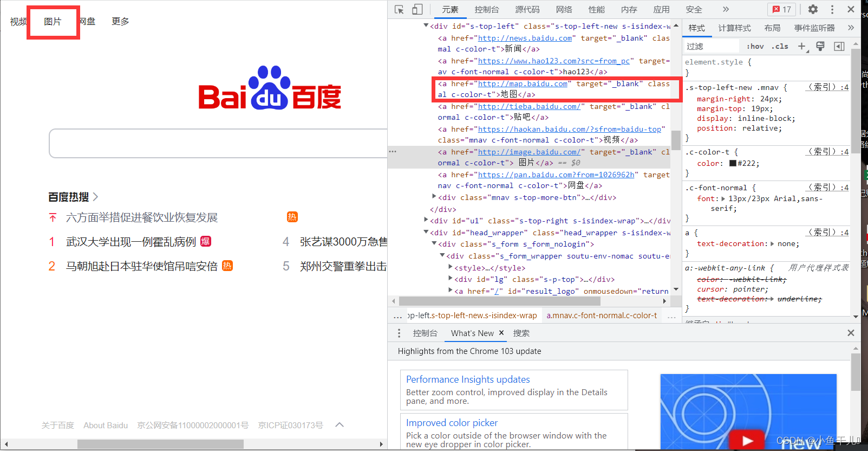Toggle .cls element classes panel
Image resolution: width=868 pixels, height=451 pixels.
(780, 46)
